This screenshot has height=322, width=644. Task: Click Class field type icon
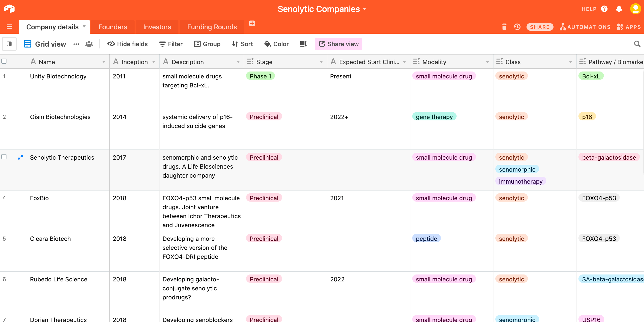[499, 62]
